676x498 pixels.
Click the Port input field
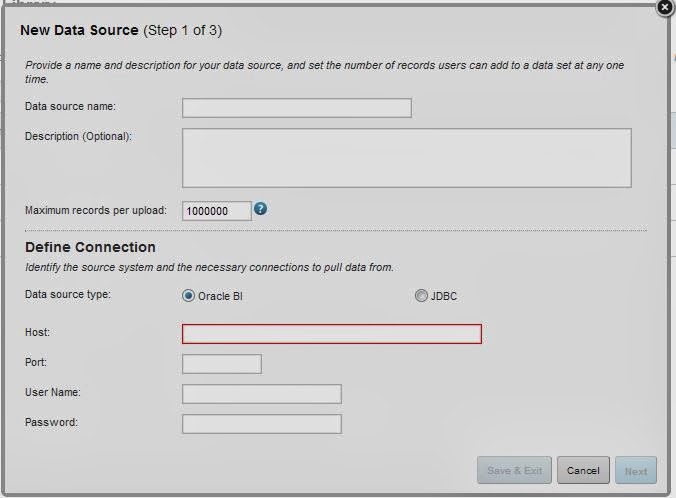[x=222, y=364]
